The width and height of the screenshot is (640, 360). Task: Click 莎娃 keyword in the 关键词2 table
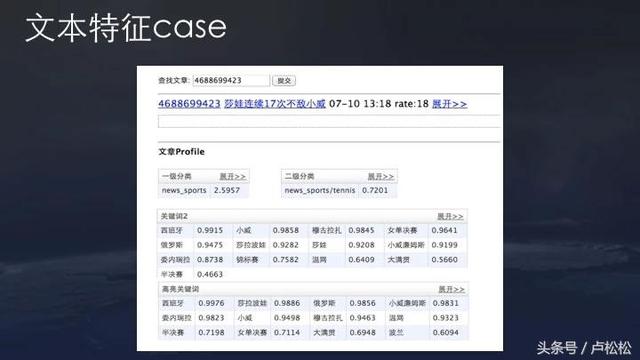pyautogui.click(x=319, y=245)
